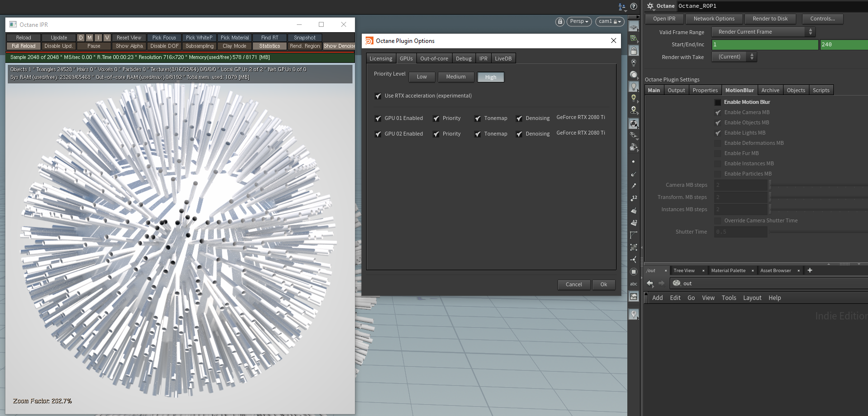Click the Start frame input field

click(x=765, y=44)
